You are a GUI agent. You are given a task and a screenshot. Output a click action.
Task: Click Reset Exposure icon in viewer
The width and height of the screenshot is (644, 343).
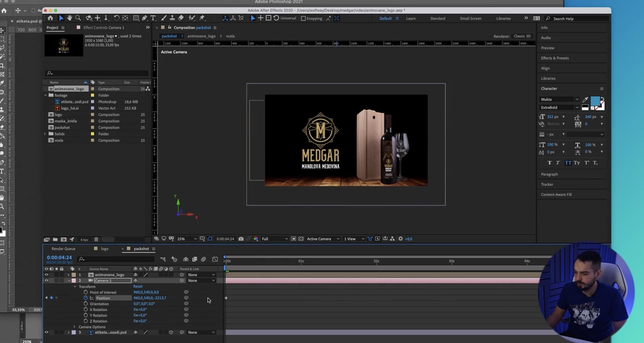[400, 239]
